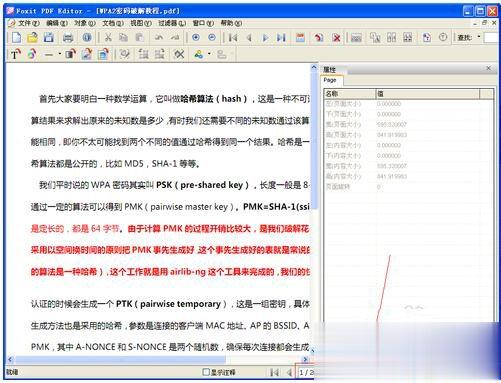Click the horizontal scrollbar left arrow
The width and height of the screenshot is (501, 383).
10,359
